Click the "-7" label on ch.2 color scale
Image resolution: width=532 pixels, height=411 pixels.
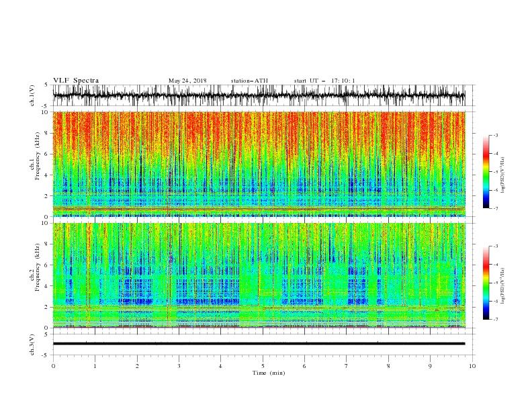click(x=495, y=319)
